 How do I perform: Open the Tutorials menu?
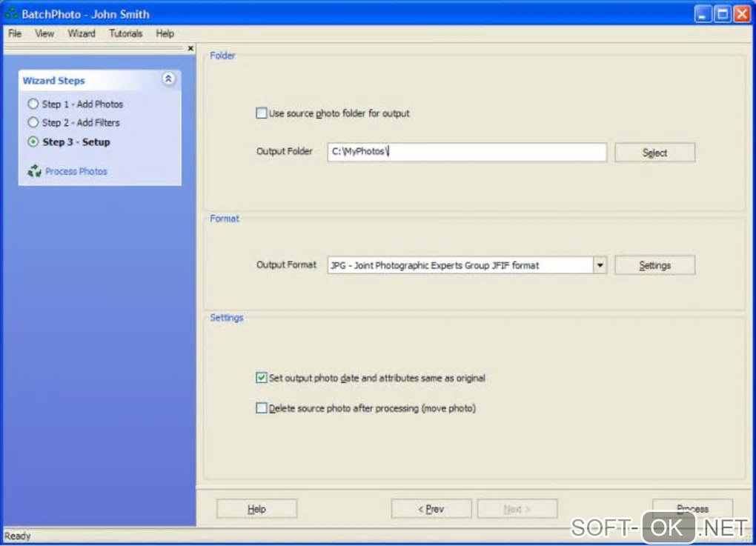click(x=126, y=33)
